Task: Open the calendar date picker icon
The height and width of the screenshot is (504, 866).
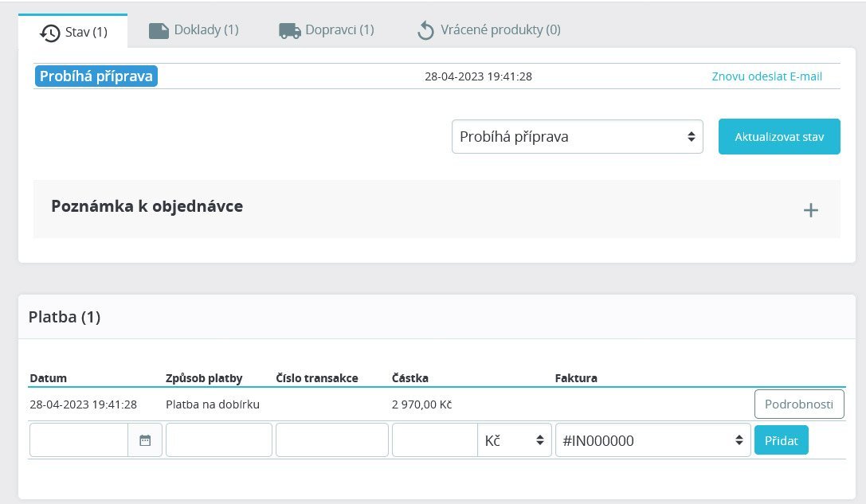Action: click(145, 440)
